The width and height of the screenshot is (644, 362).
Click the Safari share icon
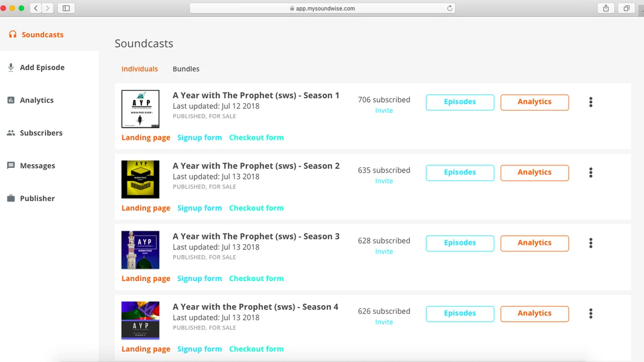tap(606, 8)
